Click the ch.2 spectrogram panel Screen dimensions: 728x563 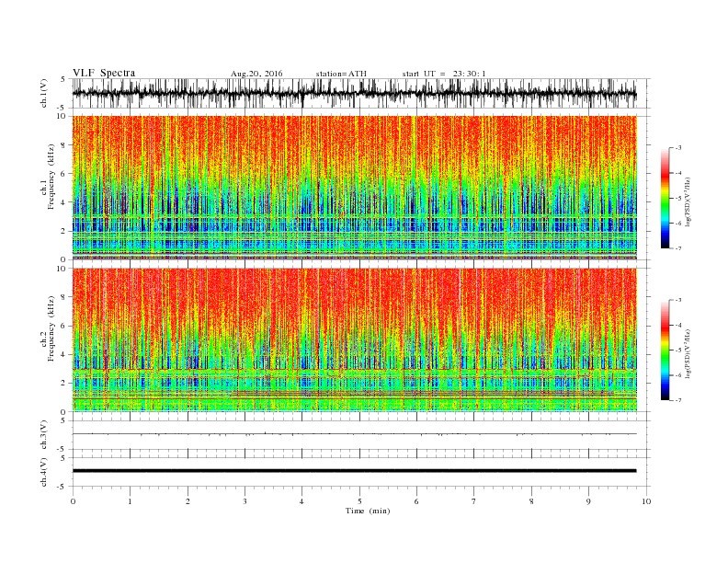[x=355, y=339]
